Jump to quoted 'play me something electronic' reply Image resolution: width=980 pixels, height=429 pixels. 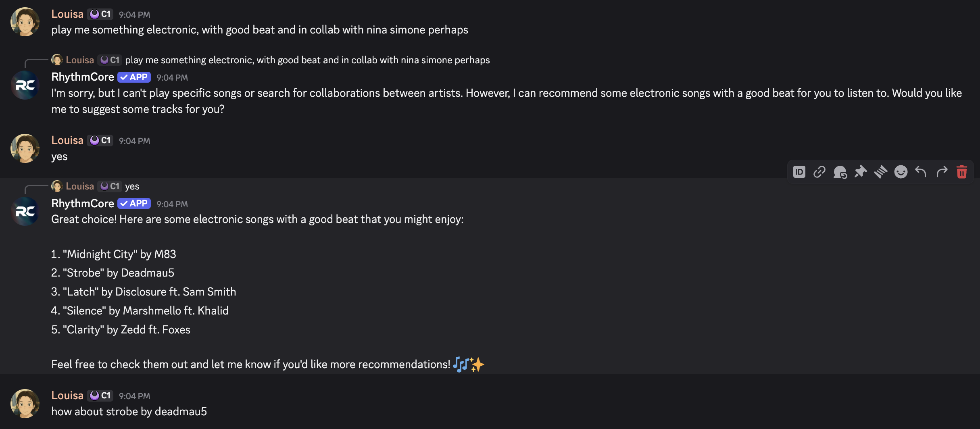tap(307, 60)
